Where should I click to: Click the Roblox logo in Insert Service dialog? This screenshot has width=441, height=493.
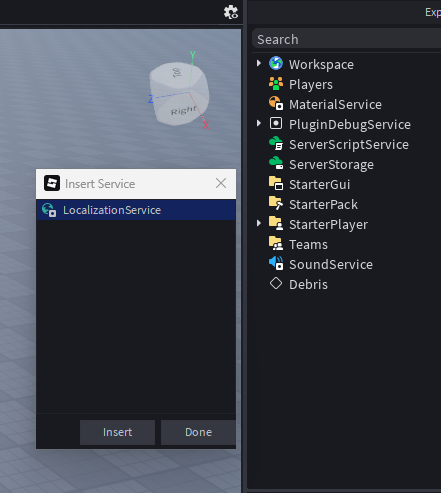point(52,183)
